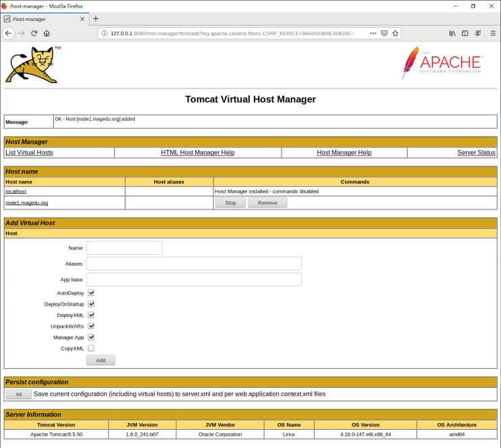Viewport: 501px width, 448px height.
Task: Click the 'amd64' architecture cell
Action: 457,434
